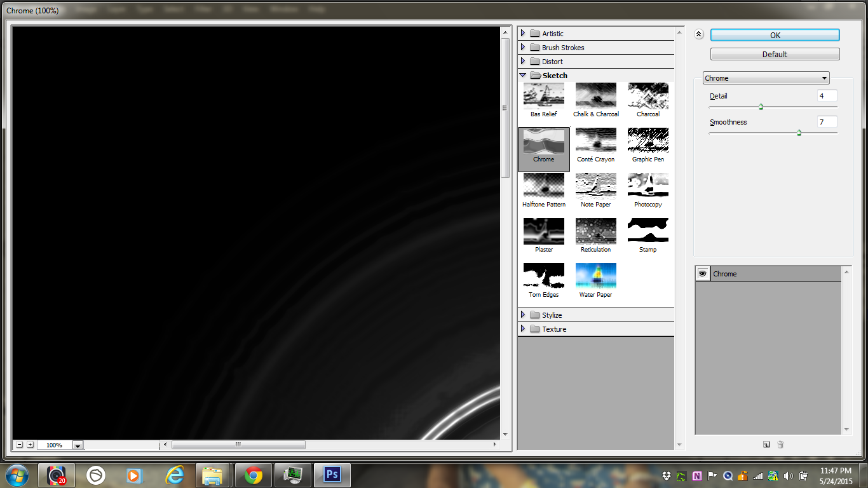Click the preview scroll left arrow
This screenshot has height=488, width=868.
165,445
